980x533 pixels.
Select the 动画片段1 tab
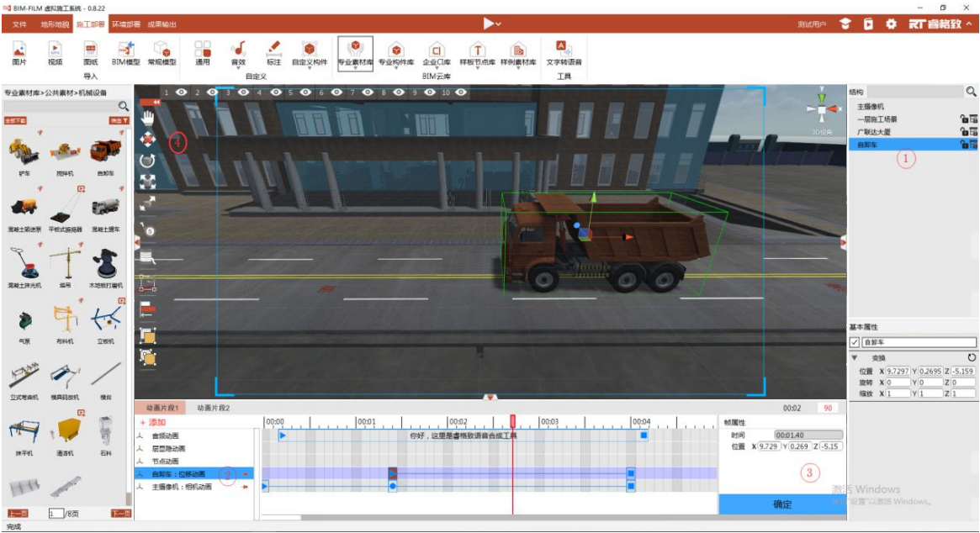[x=162, y=408]
